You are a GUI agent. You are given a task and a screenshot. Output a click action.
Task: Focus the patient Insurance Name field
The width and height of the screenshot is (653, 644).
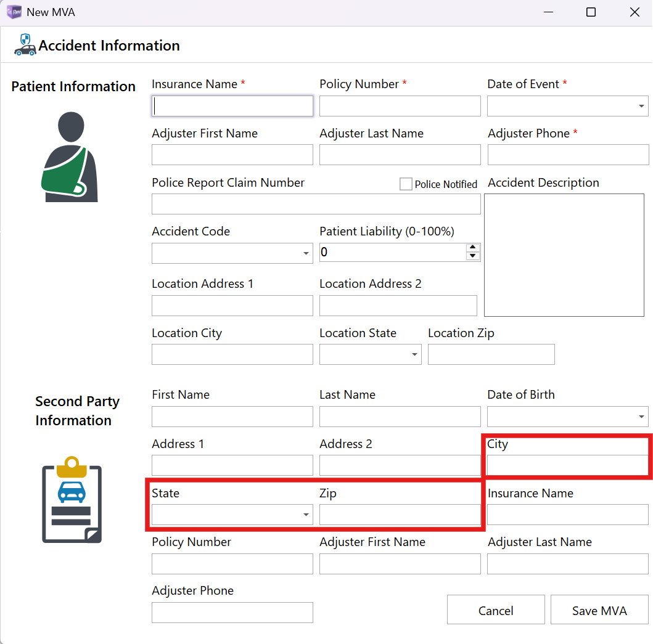click(232, 106)
